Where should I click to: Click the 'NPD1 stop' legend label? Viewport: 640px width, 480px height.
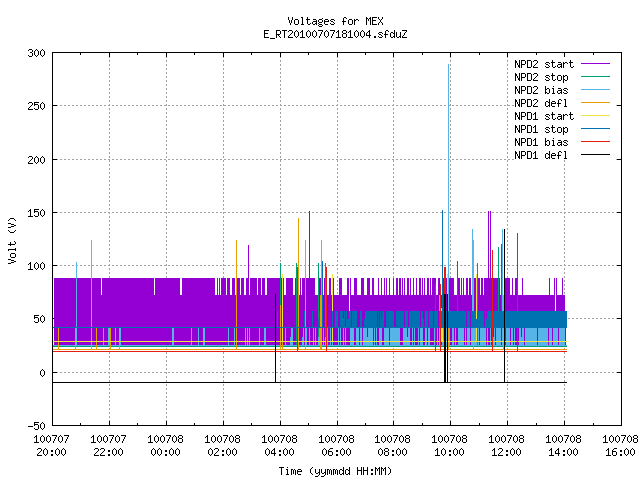click(x=541, y=129)
